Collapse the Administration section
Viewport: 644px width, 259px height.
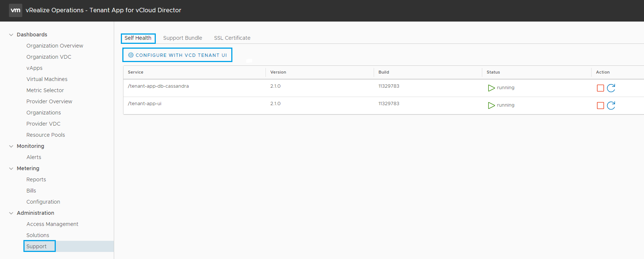coord(11,213)
